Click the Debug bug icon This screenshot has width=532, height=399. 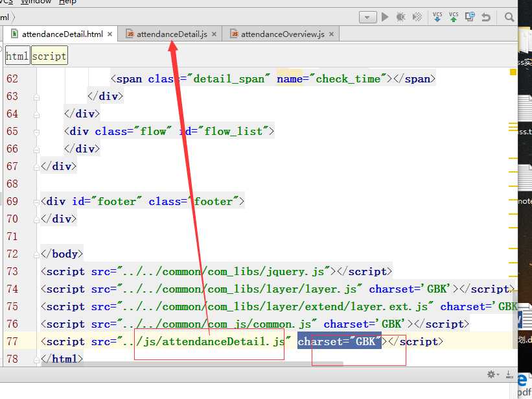[400, 17]
